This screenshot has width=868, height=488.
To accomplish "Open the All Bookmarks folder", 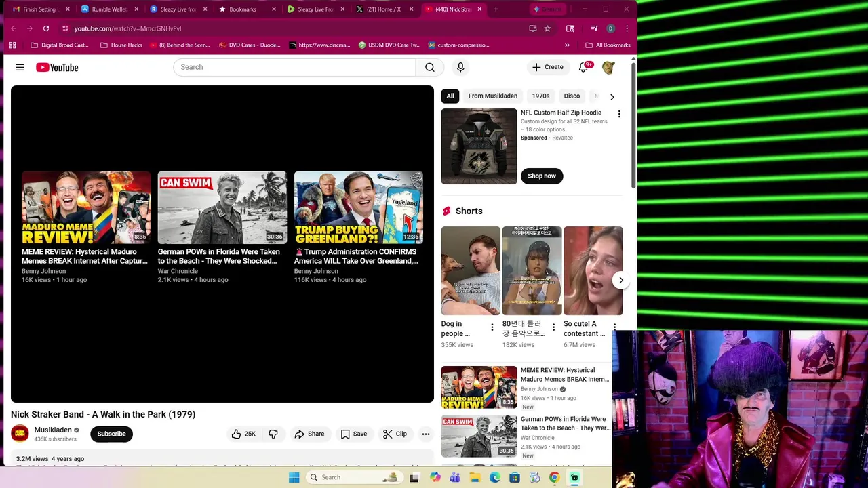I will point(608,45).
